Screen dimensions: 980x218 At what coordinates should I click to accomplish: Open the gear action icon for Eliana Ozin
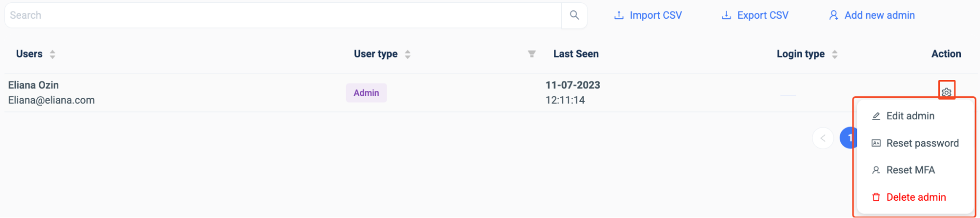pyautogui.click(x=946, y=92)
